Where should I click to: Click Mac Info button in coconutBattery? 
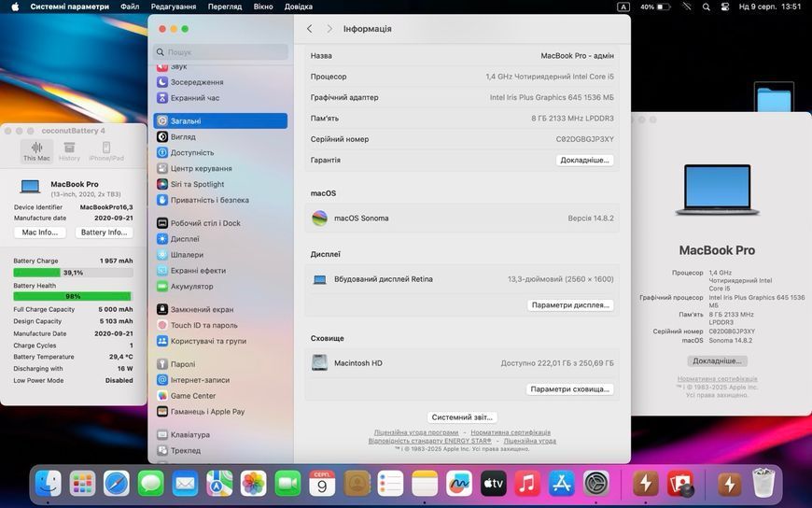click(x=40, y=233)
